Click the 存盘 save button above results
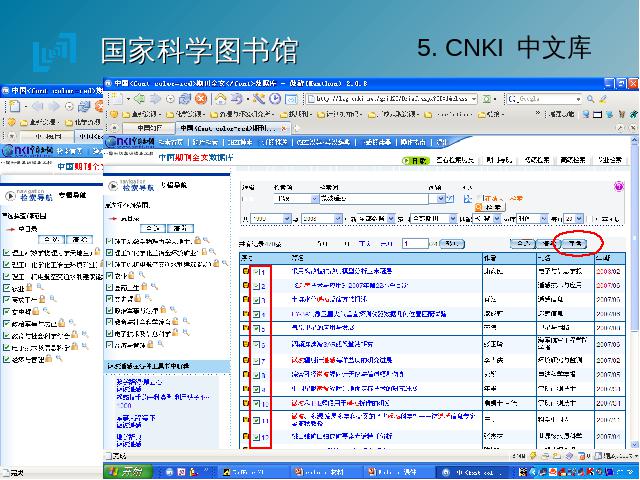 point(575,244)
